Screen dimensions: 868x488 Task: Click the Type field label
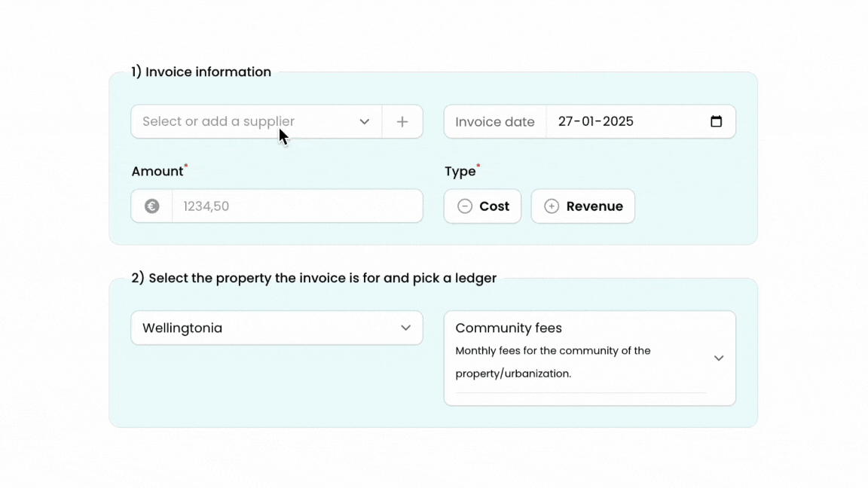(x=460, y=172)
